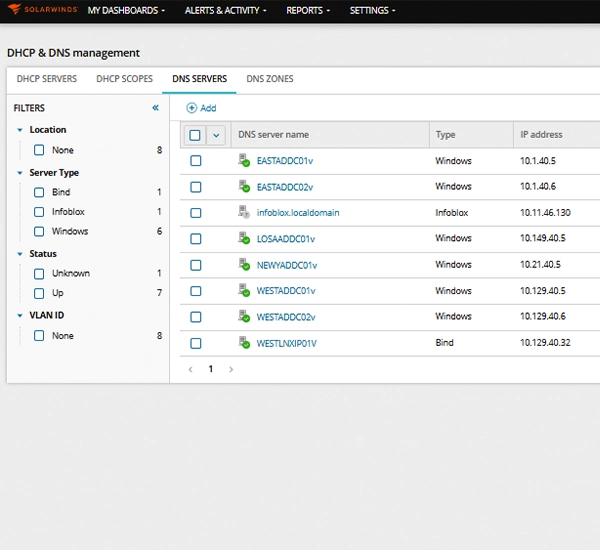Check the WESTLNXIP01V row checkbox

pyautogui.click(x=196, y=343)
